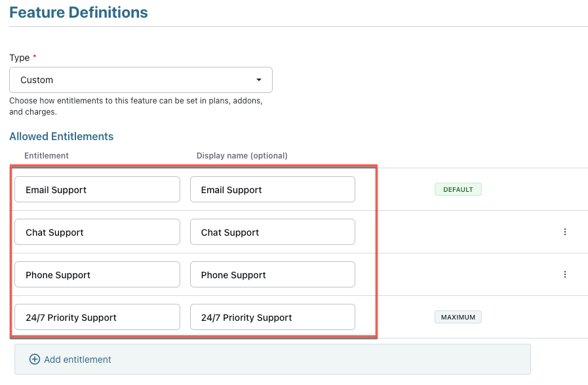Click the DEFAULT badge on the Email Support row
The width and height of the screenshot is (588, 385).
point(458,190)
